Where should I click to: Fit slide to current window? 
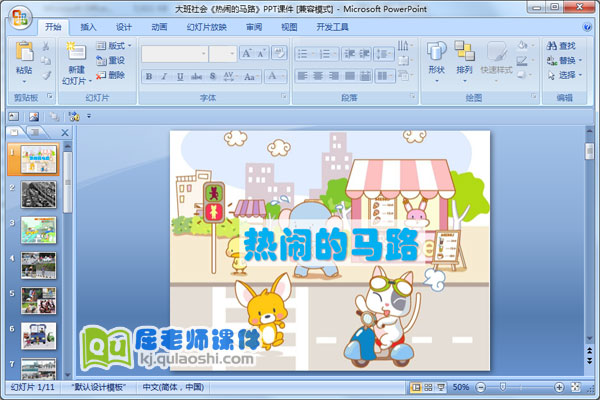point(576,387)
